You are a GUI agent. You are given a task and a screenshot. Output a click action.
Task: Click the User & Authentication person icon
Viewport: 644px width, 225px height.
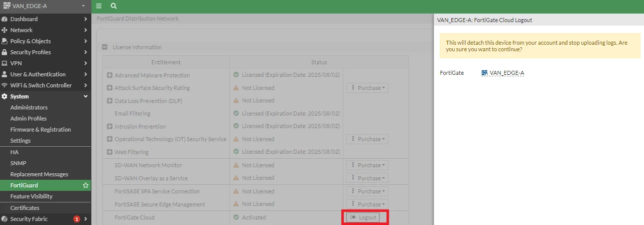tap(5, 74)
